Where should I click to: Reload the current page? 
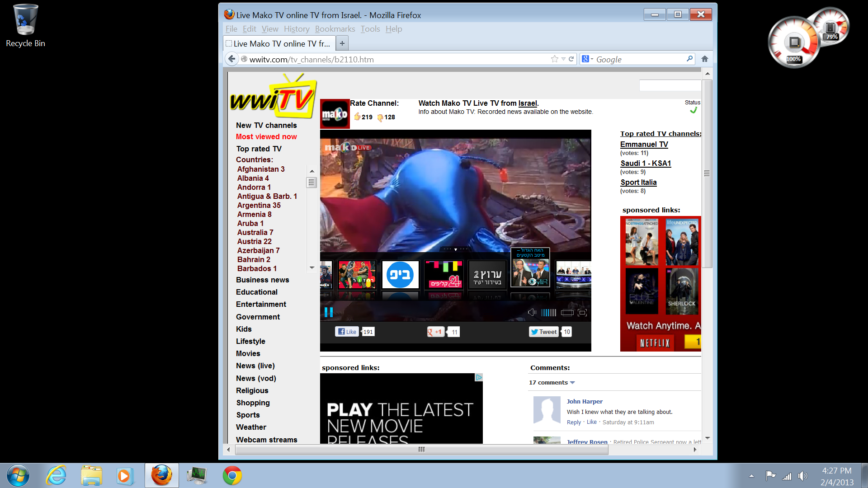tap(571, 59)
